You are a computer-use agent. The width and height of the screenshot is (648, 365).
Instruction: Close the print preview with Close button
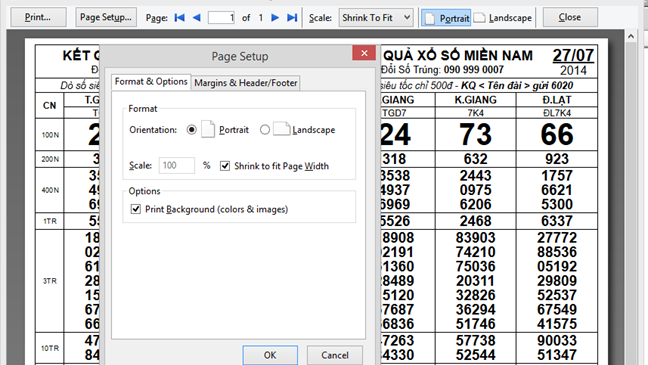coord(570,17)
